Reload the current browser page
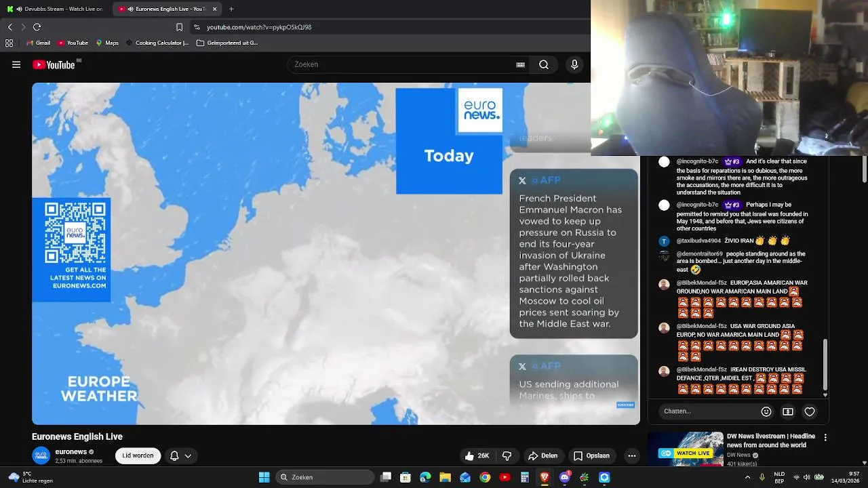 [37, 27]
